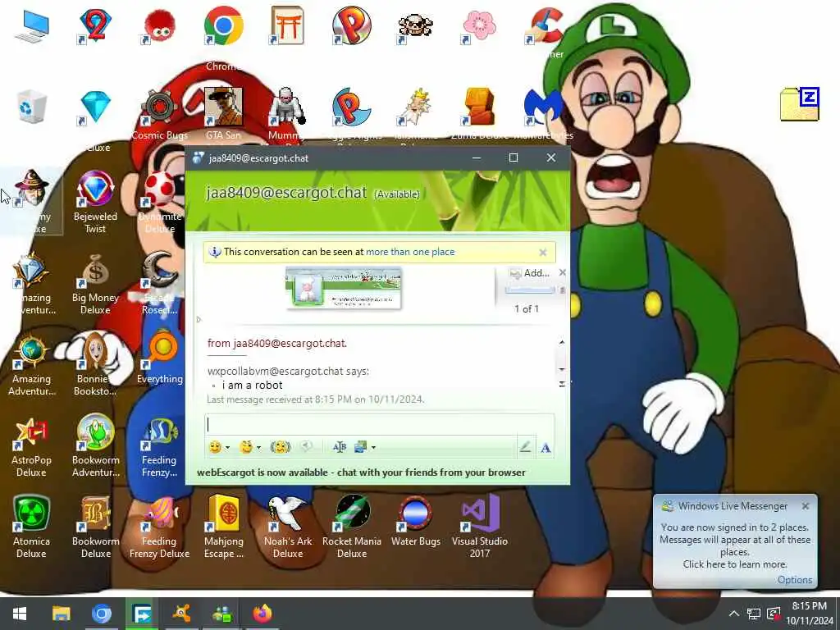The image size is (840, 630).
Task: Open the Windows Start button
Action: tap(20, 614)
